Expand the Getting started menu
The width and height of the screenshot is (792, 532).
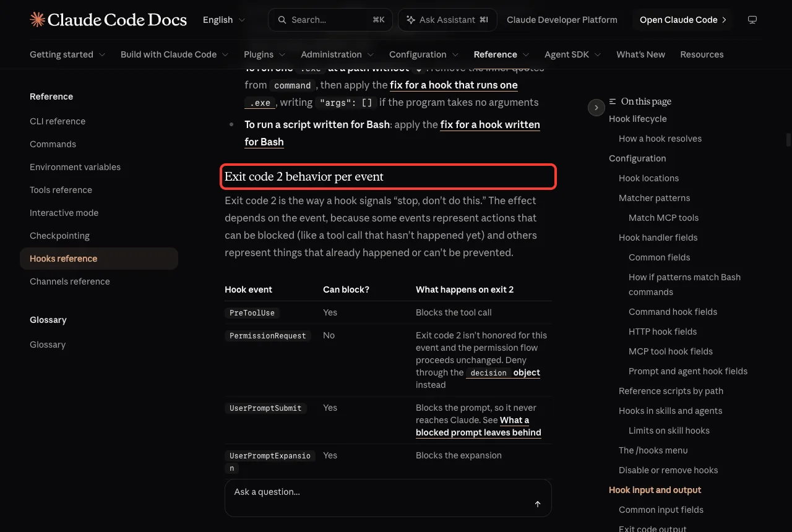click(67, 54)
